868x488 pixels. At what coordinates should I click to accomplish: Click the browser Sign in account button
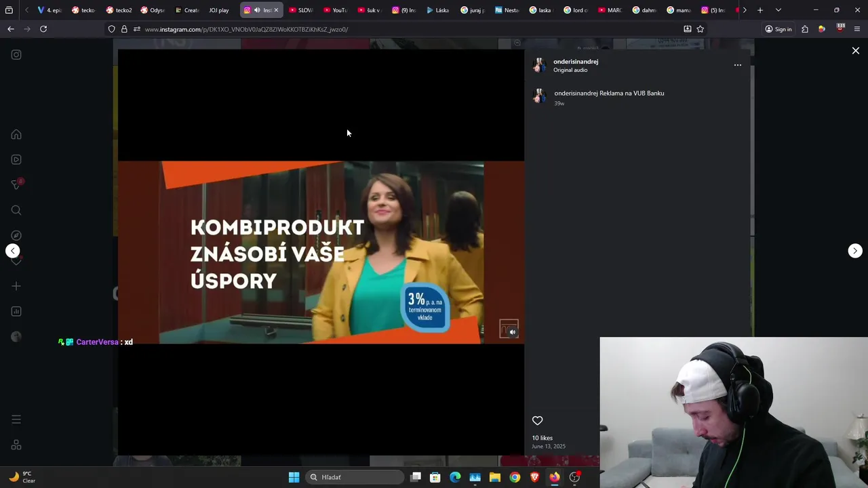click(778, 29)
